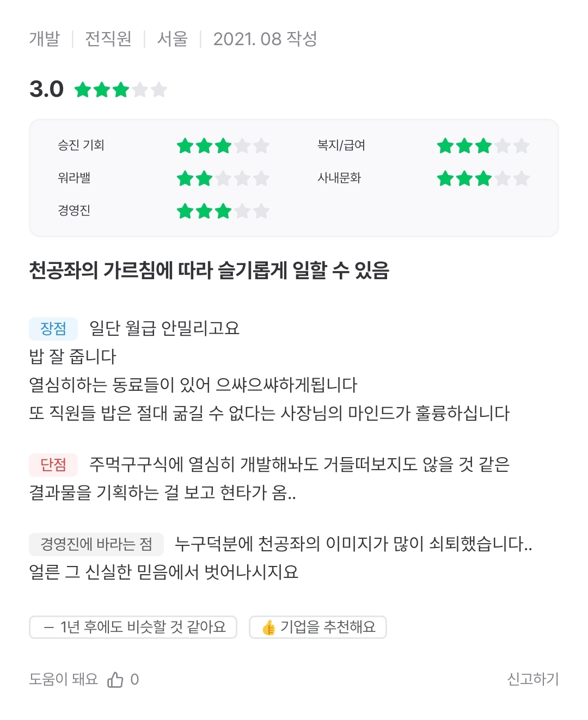Select the 경영진에 바라는 점 label
588x720 pixels.
point(96,544)
